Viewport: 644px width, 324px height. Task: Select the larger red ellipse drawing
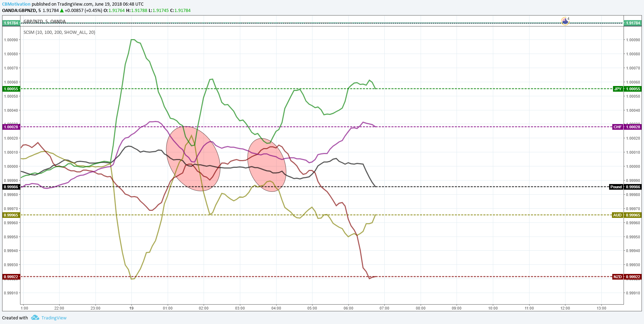click(193, 159)
